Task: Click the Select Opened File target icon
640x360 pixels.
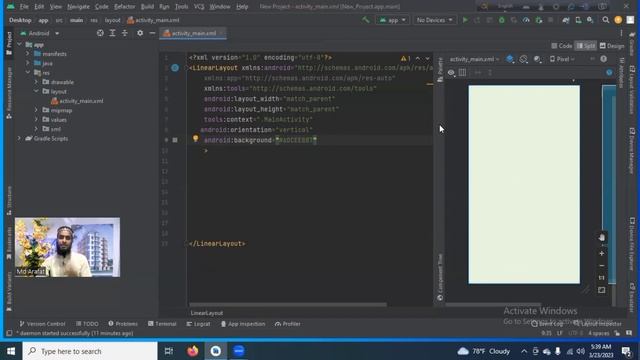Action: [100, 33]
